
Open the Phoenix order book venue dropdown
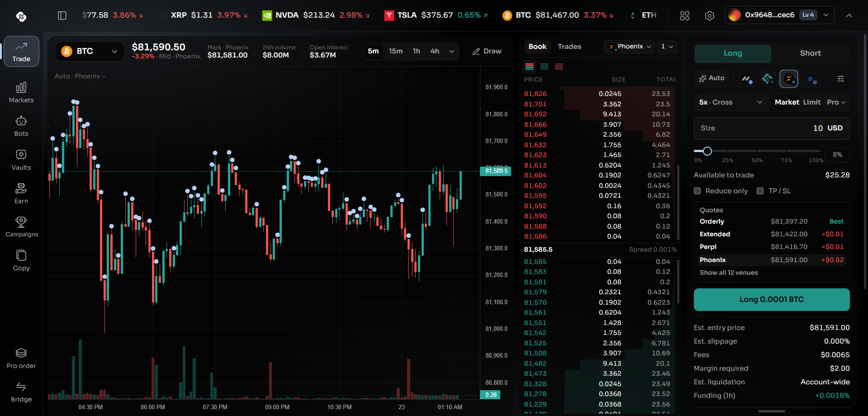[x=630, y=47]
